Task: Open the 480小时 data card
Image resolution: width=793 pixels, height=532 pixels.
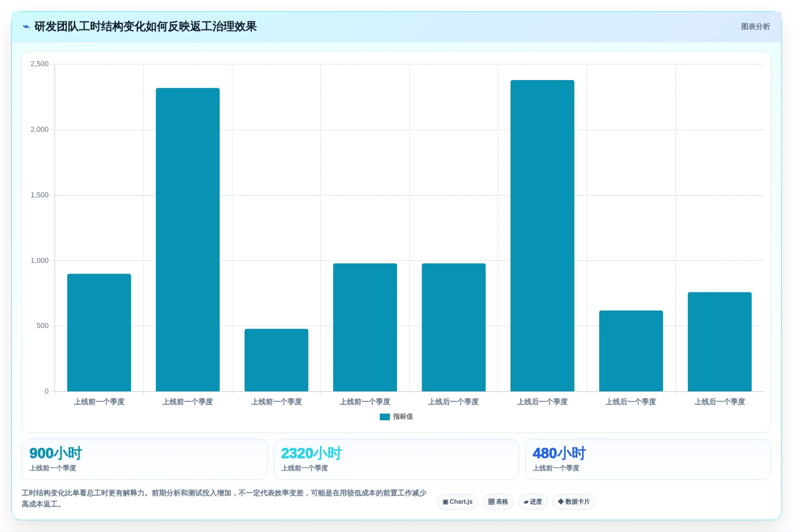Action: tap(648, 459)
